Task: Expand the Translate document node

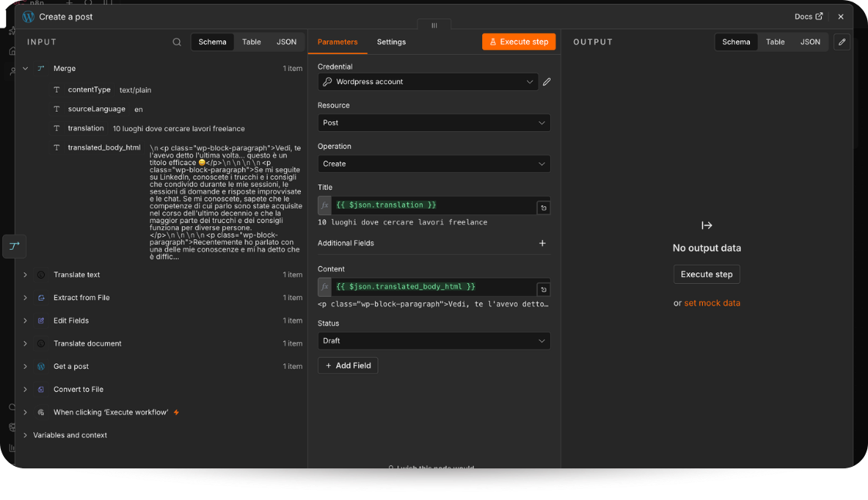Action: (x=25, y=344)
